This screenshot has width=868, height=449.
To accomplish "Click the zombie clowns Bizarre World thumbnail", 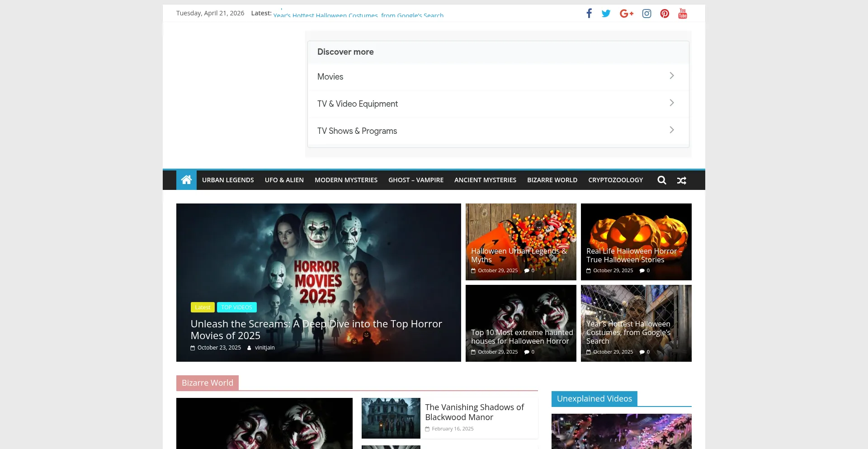I will pos(264,424).
